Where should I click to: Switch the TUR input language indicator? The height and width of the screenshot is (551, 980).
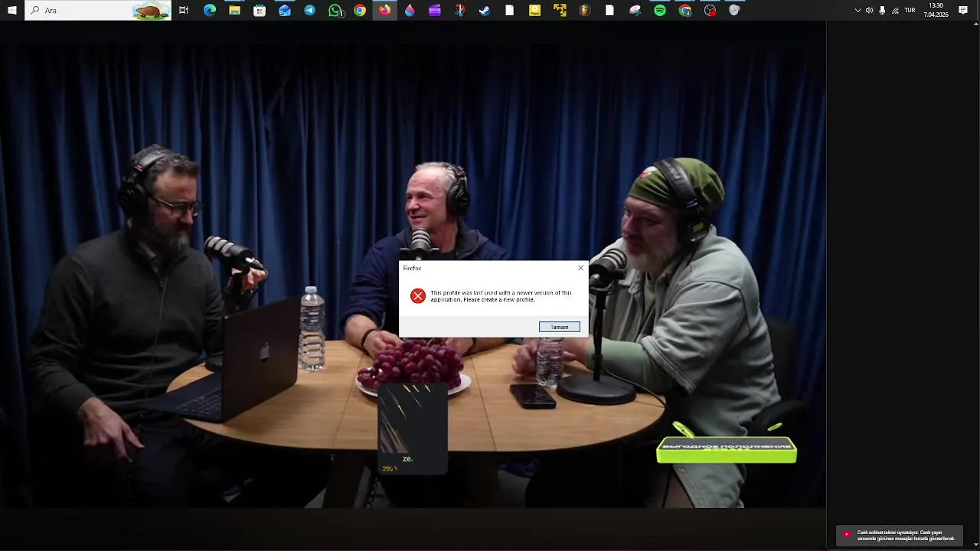pyautogui.click(x=910, y=10)
